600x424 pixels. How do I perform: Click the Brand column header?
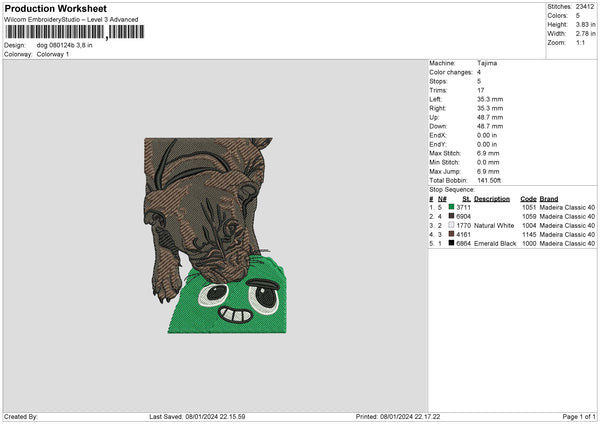point(551,198)
